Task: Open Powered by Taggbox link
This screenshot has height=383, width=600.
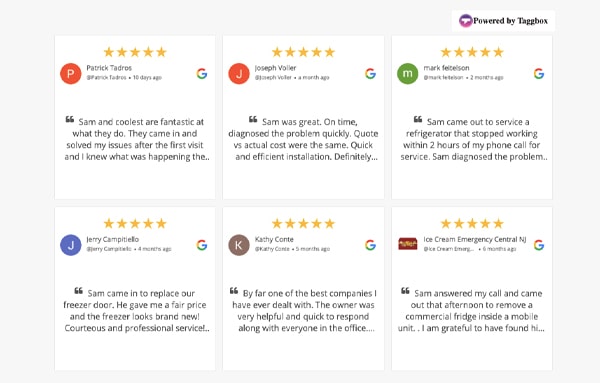Action: coord(503,21)
